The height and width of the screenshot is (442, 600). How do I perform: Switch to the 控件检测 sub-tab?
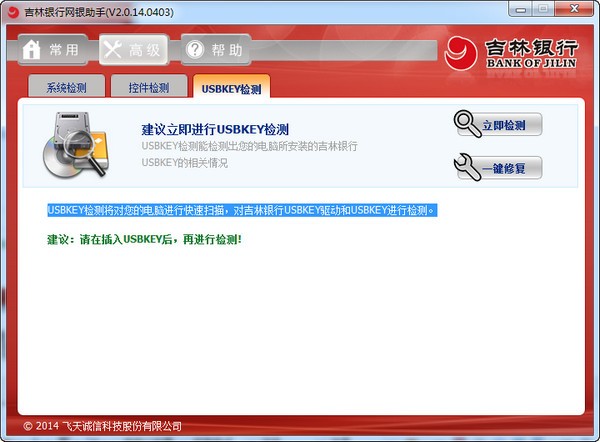click(x=149, y=86)
